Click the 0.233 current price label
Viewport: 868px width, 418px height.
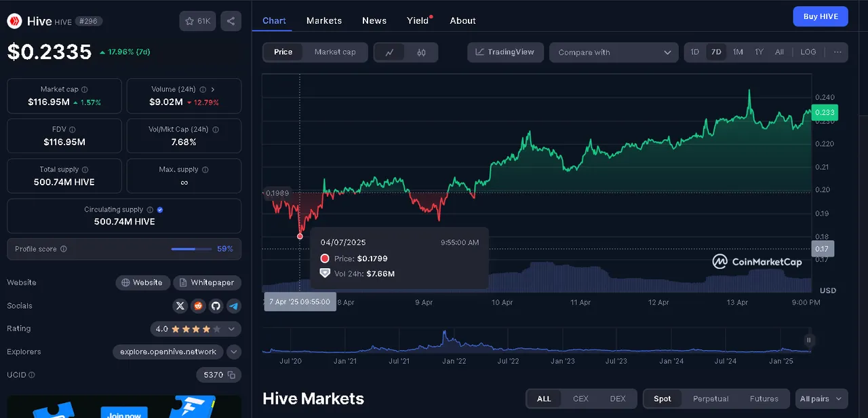point(825,113)
